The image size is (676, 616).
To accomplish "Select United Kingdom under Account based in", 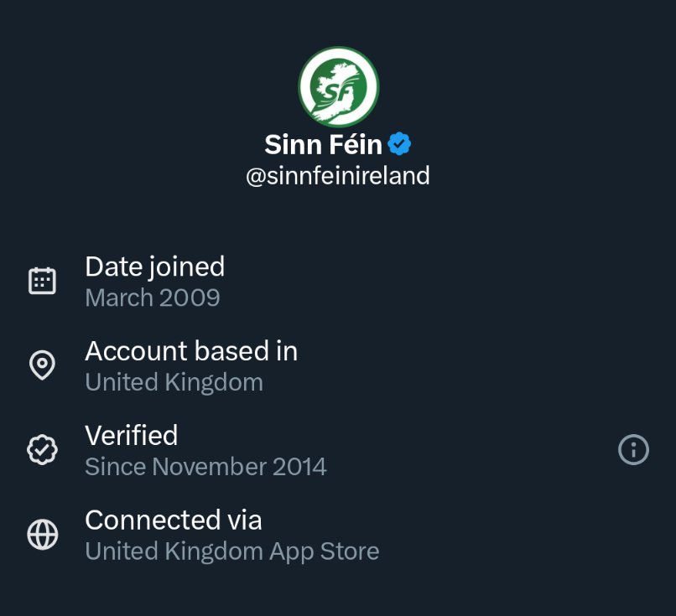I will point(174,382).
